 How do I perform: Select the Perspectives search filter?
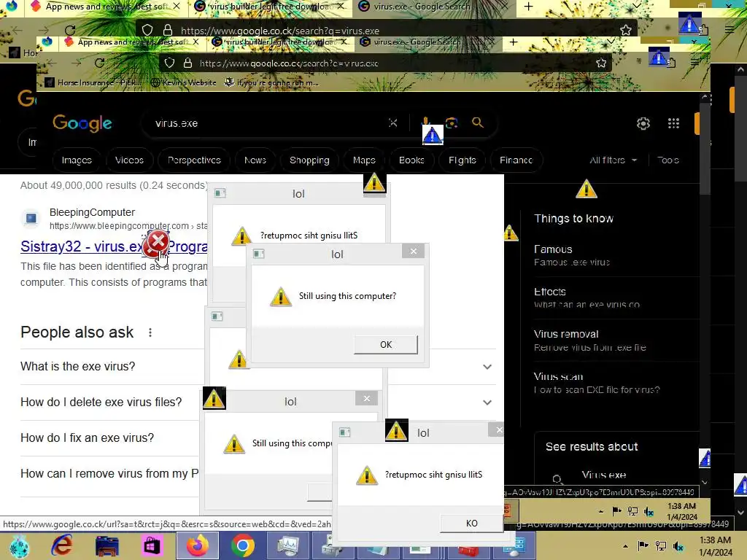(x=194, y=160)
